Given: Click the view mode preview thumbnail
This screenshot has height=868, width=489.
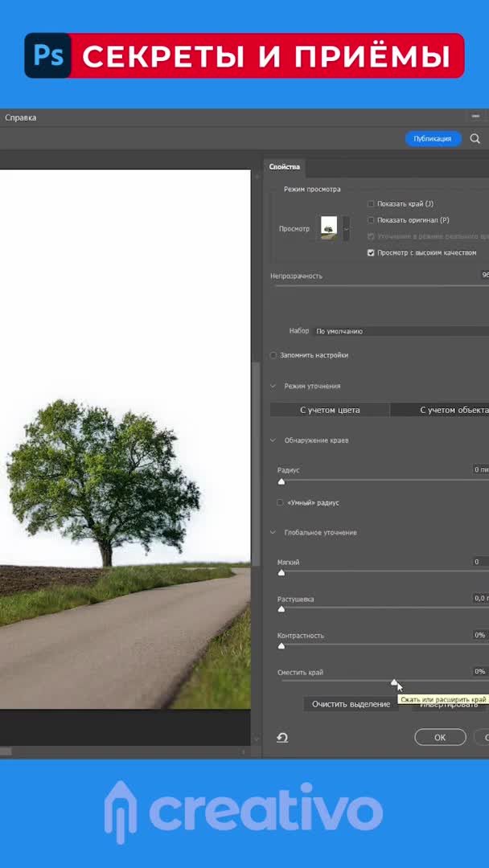Looking at the screenshot, I should coord(328,228).
